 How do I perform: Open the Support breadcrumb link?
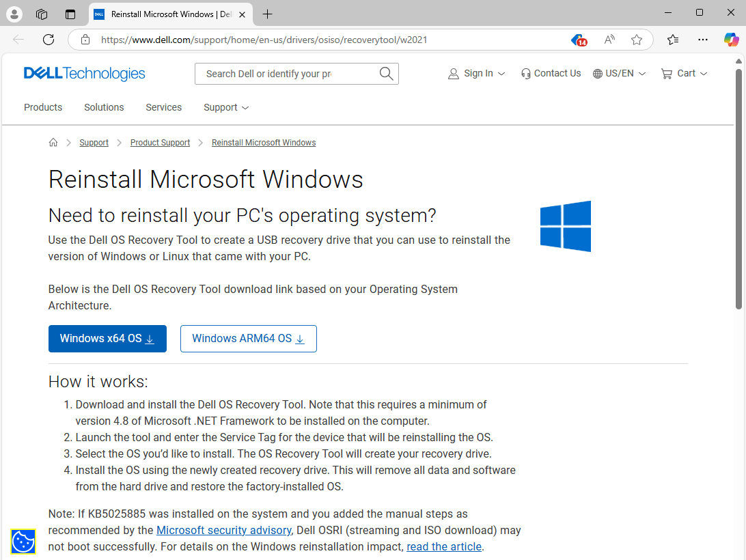coord(94,143)
